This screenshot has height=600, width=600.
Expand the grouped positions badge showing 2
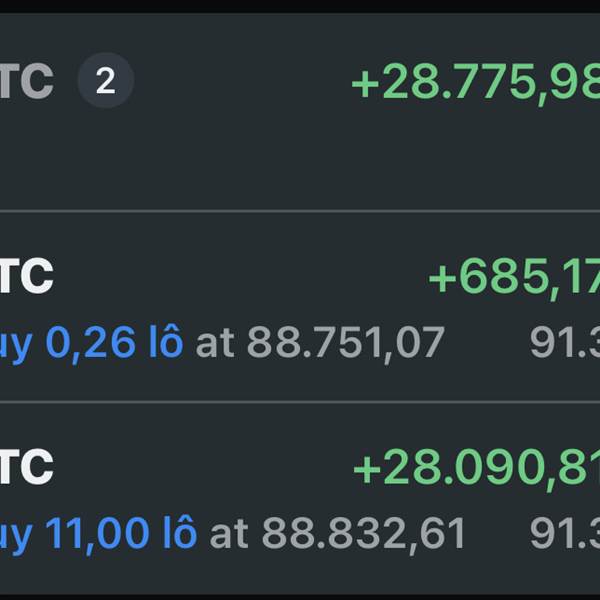pyautogui.click(x=105, y=81)
